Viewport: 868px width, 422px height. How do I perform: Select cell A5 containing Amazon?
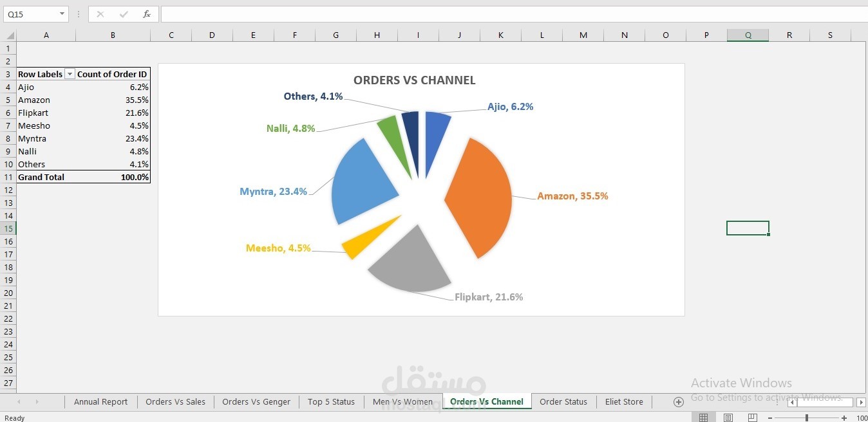pyautogui.click(x=46, y=100)
